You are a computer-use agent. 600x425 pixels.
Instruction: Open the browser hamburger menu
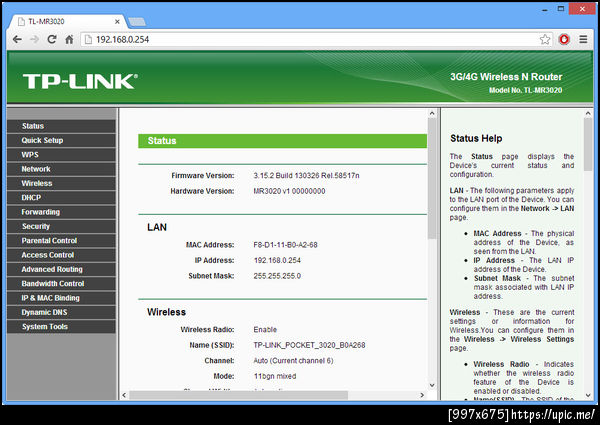[583, 39]
